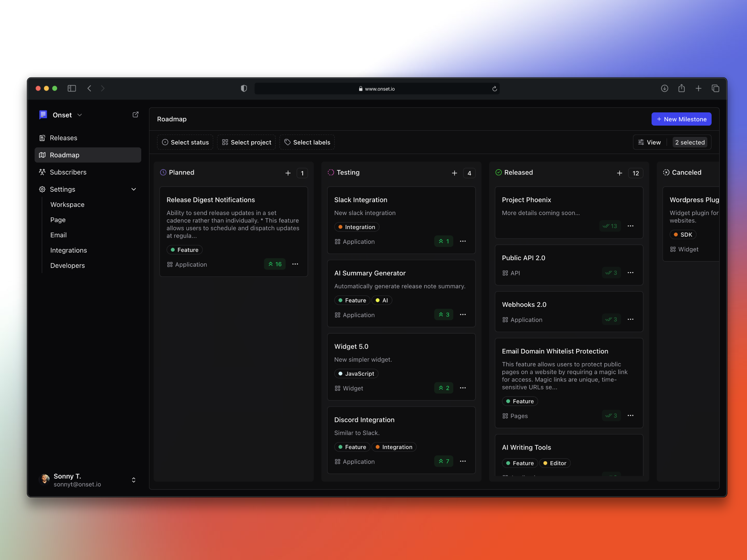Add a milestone to the Planned column
This screenshot has width=747, height=560.
pos(288,173)
